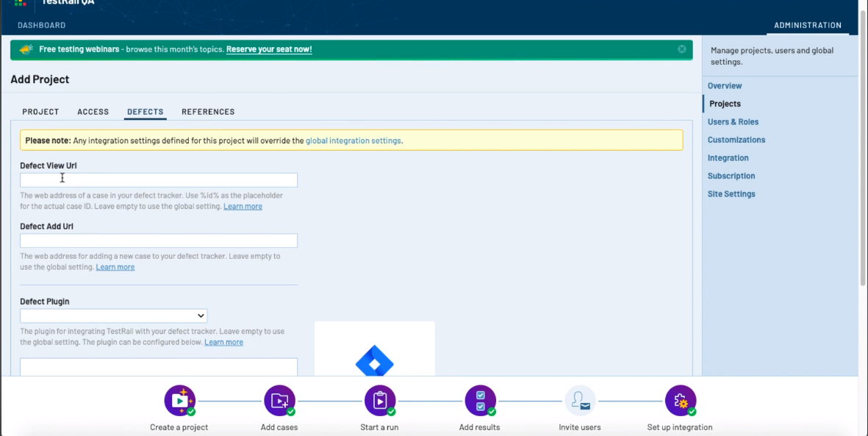The height and width of the screenshot is (436, 868).
Task: Open the Defect Plugin dropdown
Action: click(x=114, y=315)
